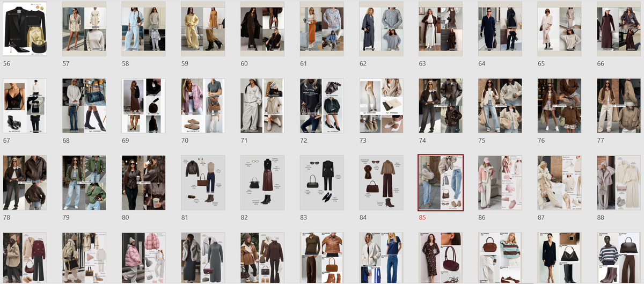Open unnumbered bottom-row slide with pink puffer jacket

[143, 258]
